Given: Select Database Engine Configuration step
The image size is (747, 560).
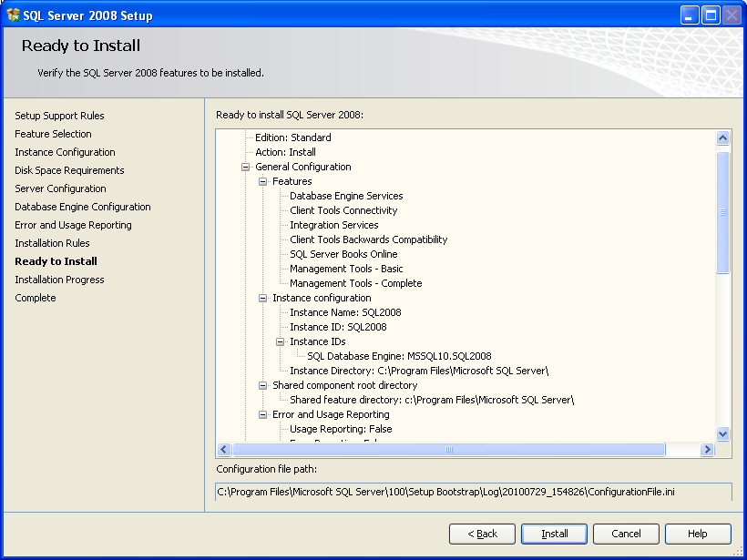Looking at the screenshot, I should 82,207.
